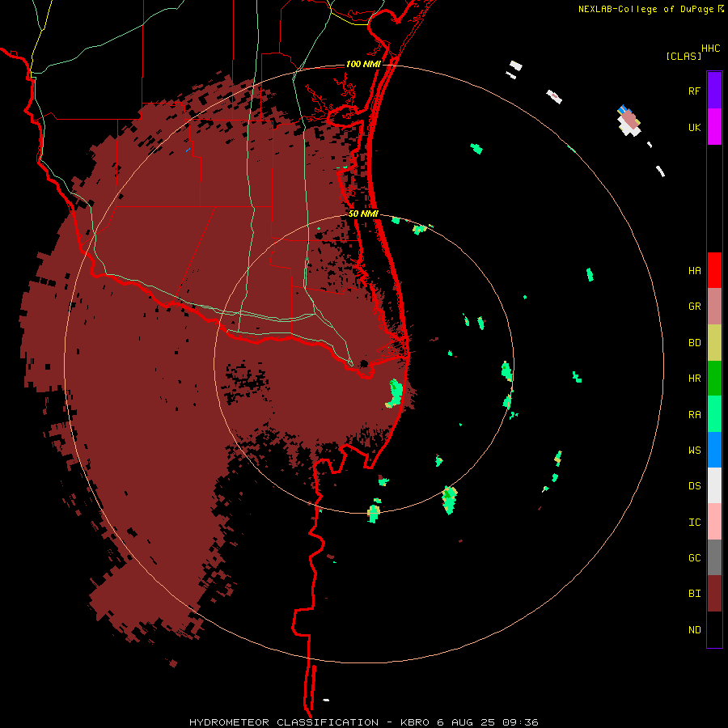The width and height of the screenshot is (728, 728).
Task: Click the ND black legend swatch
Action: click(714, 629)
